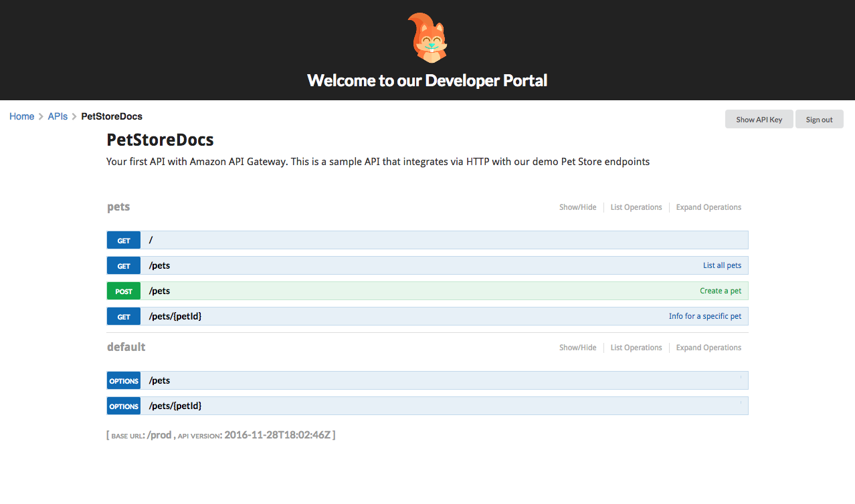The width and height of the screenshot is (855, 504).
Task: Expand Operations in default section
Action: (x=708, y=348)
